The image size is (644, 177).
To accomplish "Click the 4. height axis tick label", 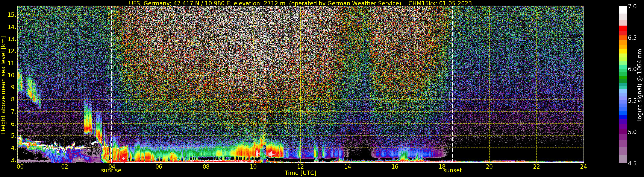I will 14,148.
